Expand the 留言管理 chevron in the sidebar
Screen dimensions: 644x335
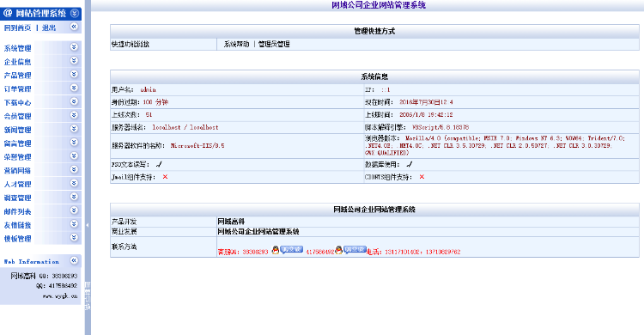pyautogui.click(x=74, y=143)
